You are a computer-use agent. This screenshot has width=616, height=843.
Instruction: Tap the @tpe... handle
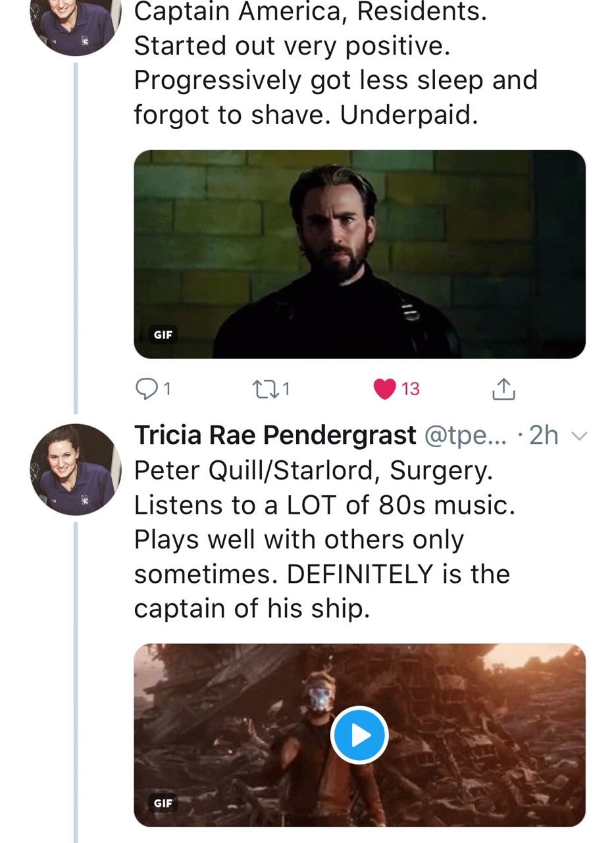466,435
